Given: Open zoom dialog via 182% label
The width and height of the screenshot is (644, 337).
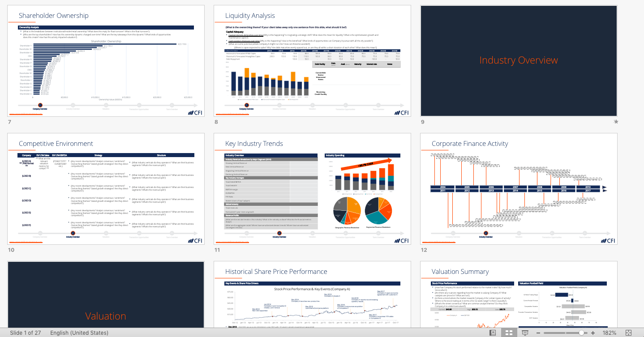Looking at the screenshot, I should [610, 333].
